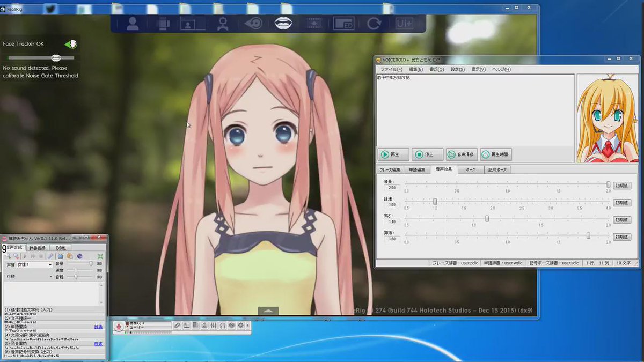Click the ED picture-in-picture icon in FaceRig
The width and height of the screenshot is (644, 362).
pyautogui.click(x=343, y=24)
